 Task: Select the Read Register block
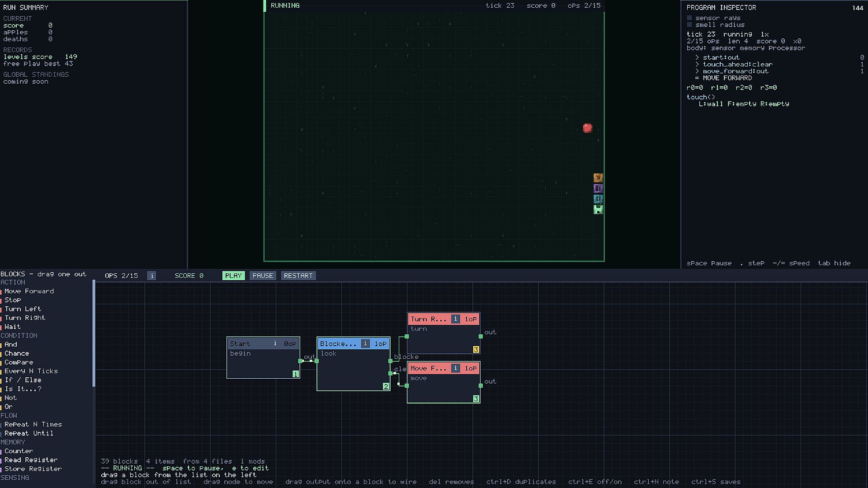coord(31,460)
